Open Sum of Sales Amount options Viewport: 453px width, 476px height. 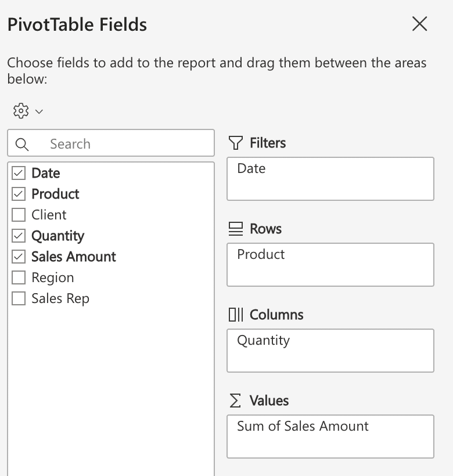(303, 426)
